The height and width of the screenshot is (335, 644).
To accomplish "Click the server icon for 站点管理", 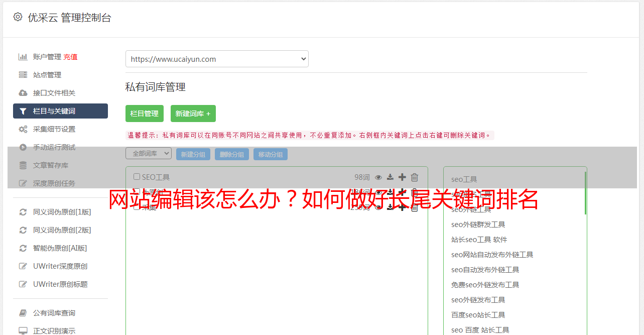I will (23, 75).
